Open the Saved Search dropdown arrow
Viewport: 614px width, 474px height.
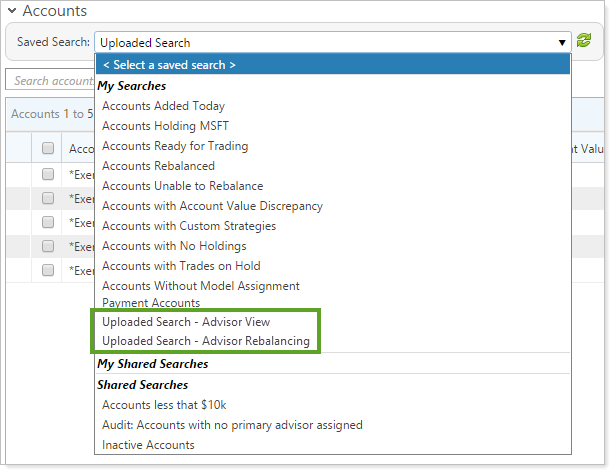pos(563,42)
